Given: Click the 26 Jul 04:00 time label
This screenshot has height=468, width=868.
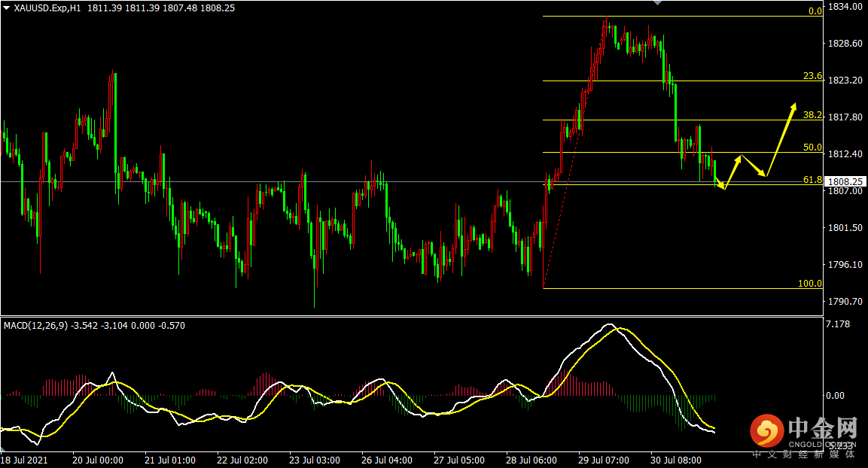Looking at the screenshot, I should tap(387, 460).
